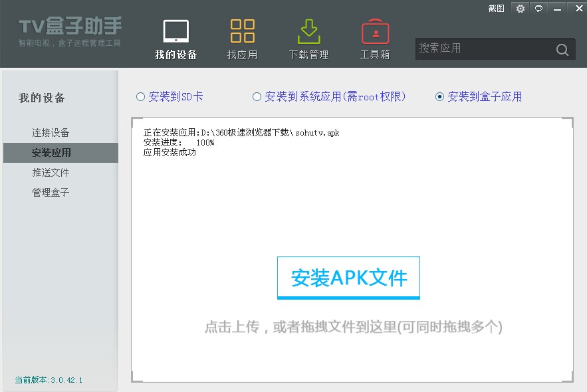Viewport: 587px width, 392px height.
Task: Minimize the TV盒子助手 window
Action: [558, 9]
